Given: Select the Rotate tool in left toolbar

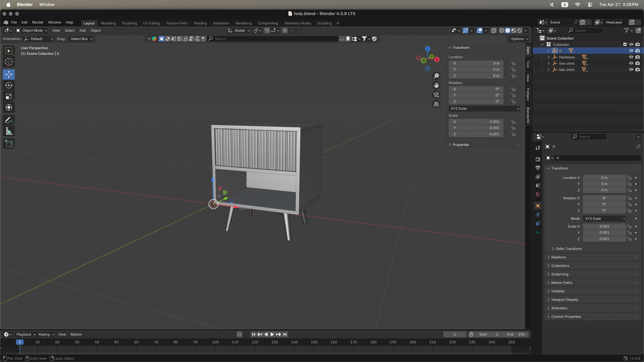Looking at the screenshot, I should coord(9,85).
